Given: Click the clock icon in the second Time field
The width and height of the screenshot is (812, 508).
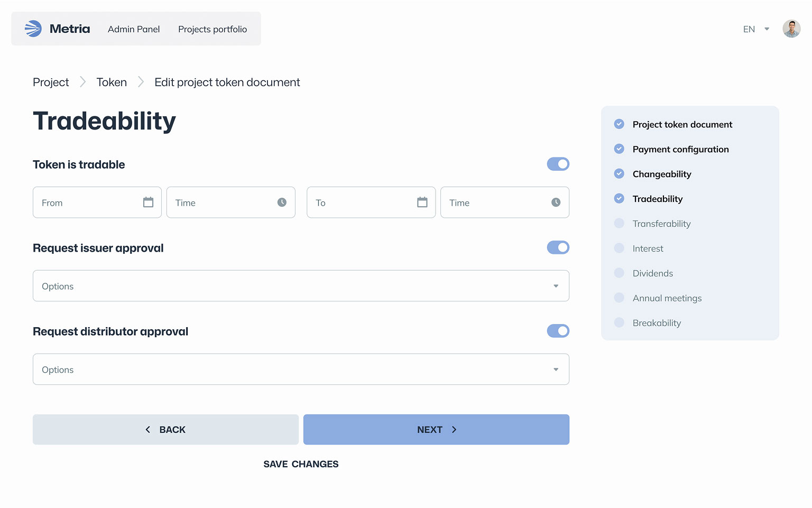Looking at the screenshot, I should point(556,202).
